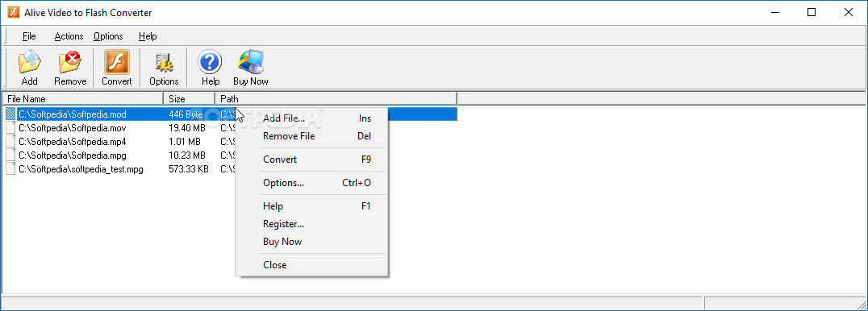Screen dimensions: 868x311
Task: Select Convert in the context menu
Action: tap(311, 160)
